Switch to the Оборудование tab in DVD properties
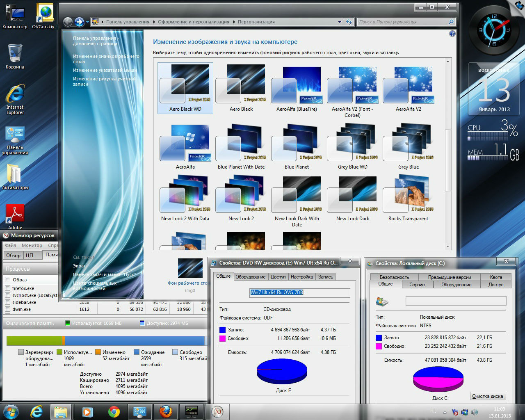The height and width of the screenshot is (420, 525). [x=250, y=277]
